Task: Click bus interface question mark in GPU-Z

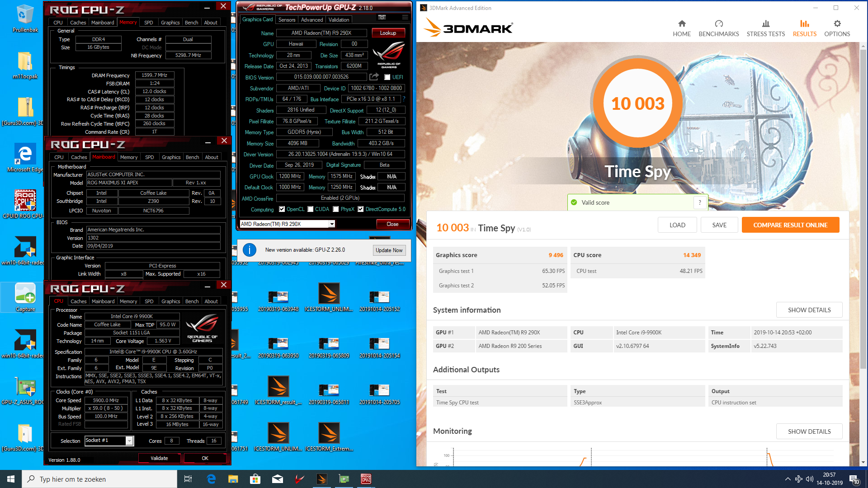Action: tap(404, 99)
